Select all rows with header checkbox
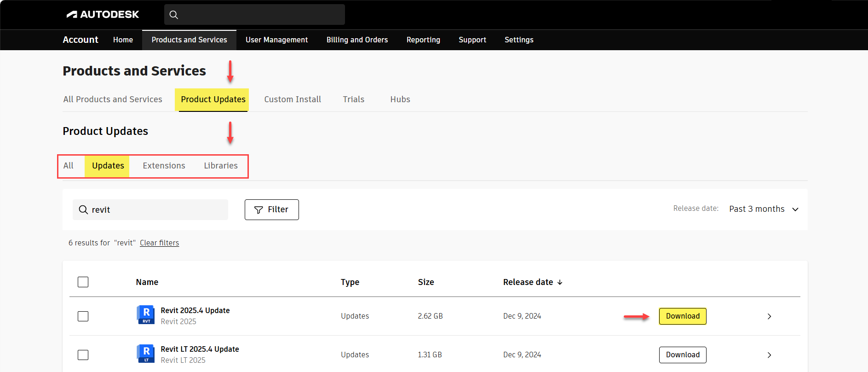Image resolution: width=868 pixels, height=372 pixels. point(83,282)
